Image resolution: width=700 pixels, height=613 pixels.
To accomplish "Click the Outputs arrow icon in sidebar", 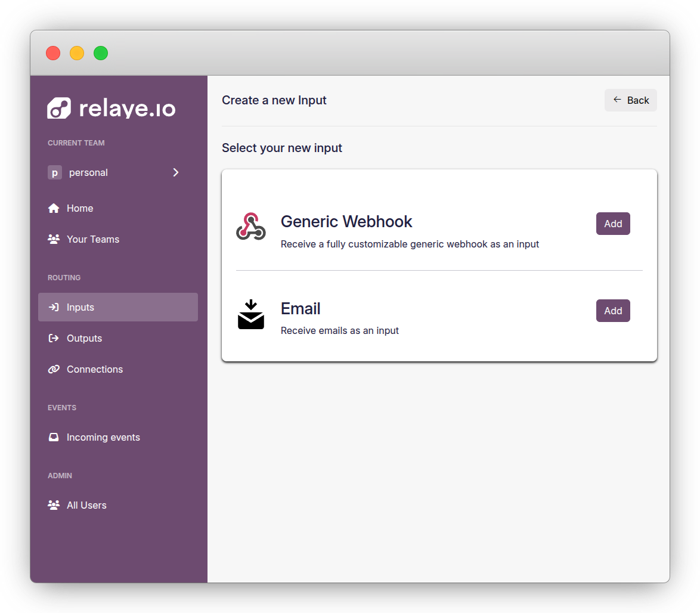I will click(54, 338).
